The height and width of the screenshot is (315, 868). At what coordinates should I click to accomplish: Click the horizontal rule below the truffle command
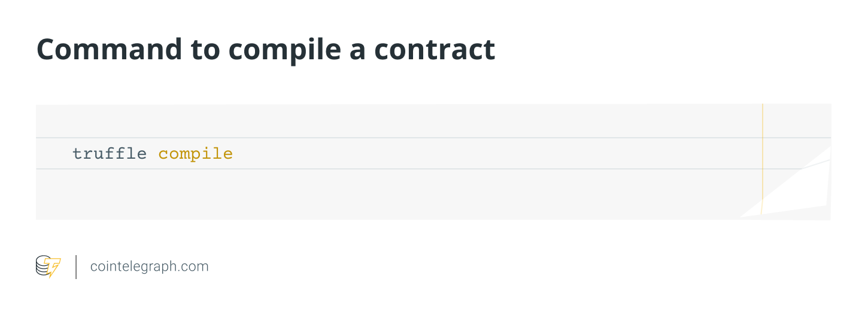[359, 169]
